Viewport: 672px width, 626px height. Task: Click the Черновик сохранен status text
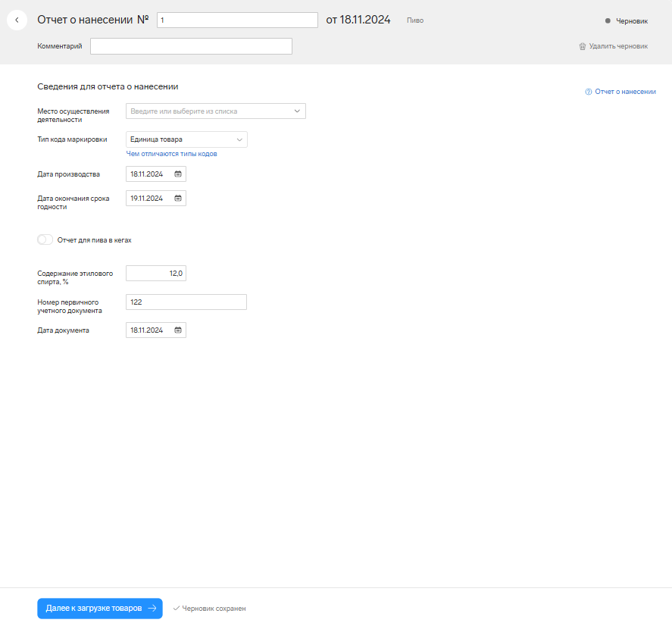214,609
